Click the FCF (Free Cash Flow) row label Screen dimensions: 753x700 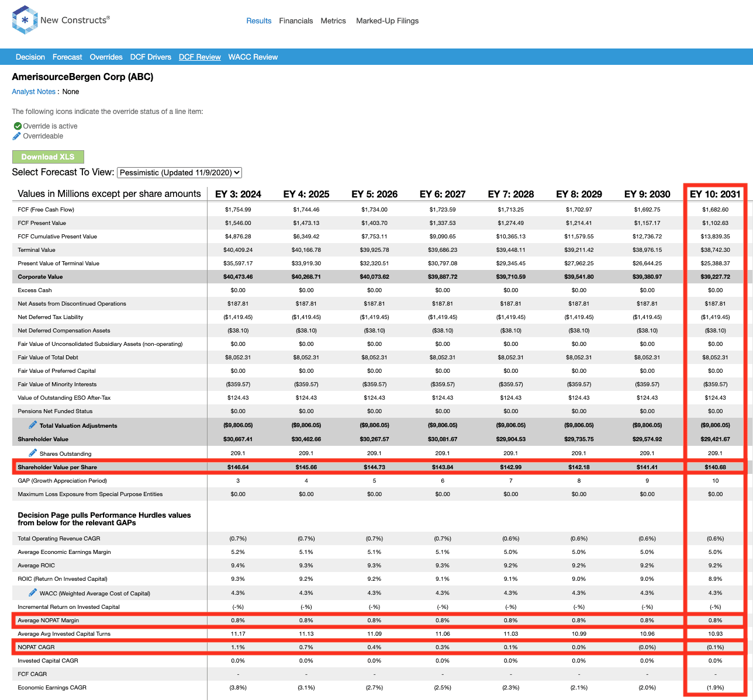pyautogui.click(x=46, y=209)
